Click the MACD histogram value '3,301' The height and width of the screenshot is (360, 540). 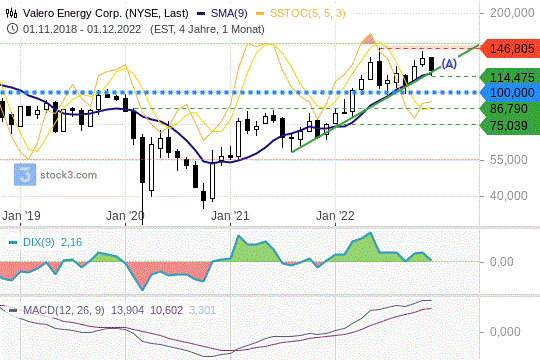202,310
